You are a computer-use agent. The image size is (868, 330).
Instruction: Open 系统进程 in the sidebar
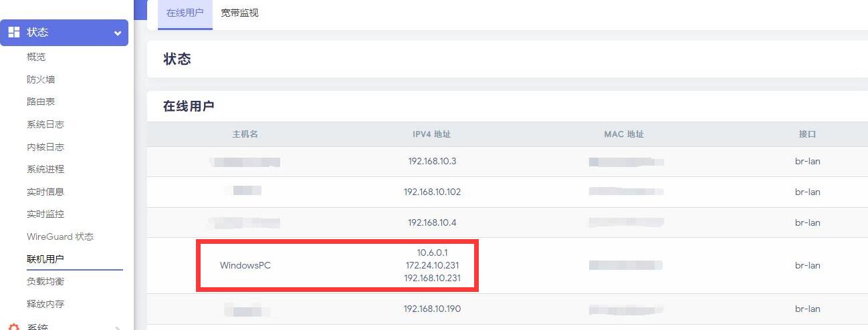coord(45,170)
